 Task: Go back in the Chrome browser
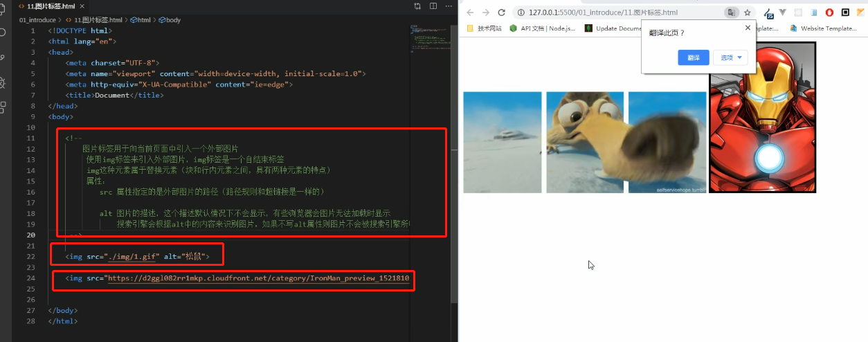pyautogui.click(x=470, y=12)
